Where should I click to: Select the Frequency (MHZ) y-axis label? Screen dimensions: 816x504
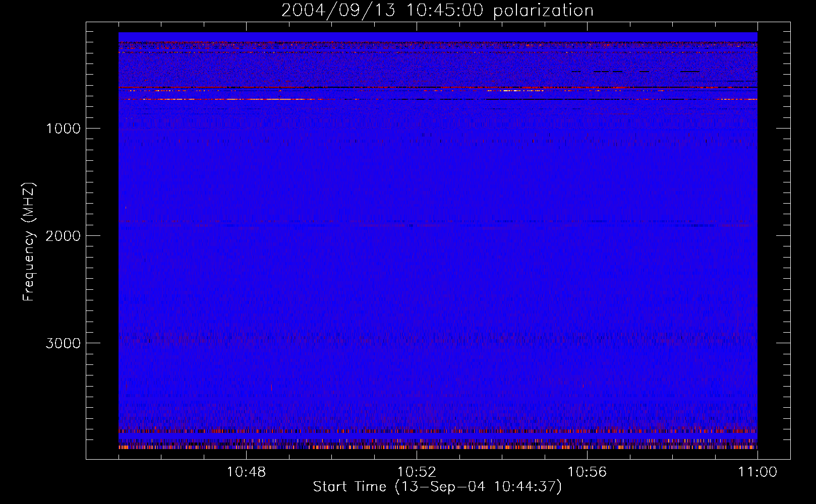tap(29, 242)
